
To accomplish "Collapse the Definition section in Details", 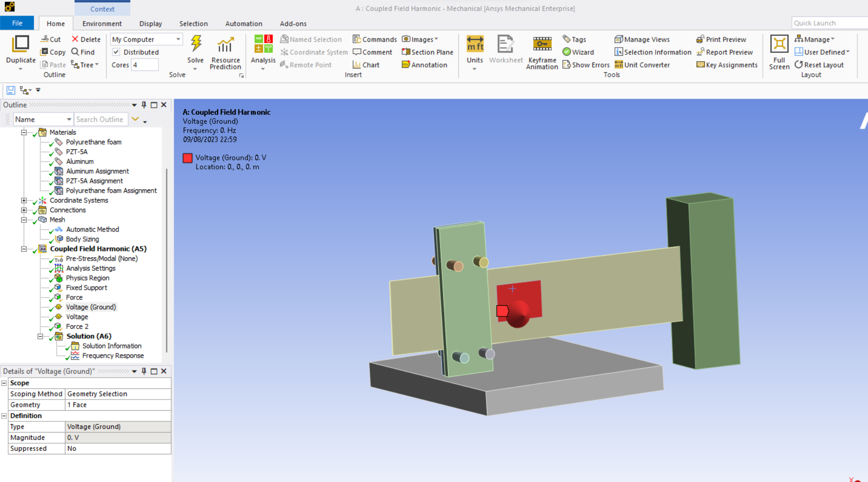I will [4, 416].
